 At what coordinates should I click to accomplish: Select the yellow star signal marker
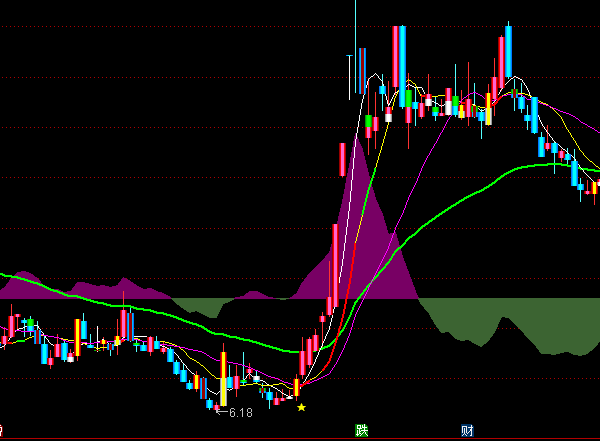301,407
